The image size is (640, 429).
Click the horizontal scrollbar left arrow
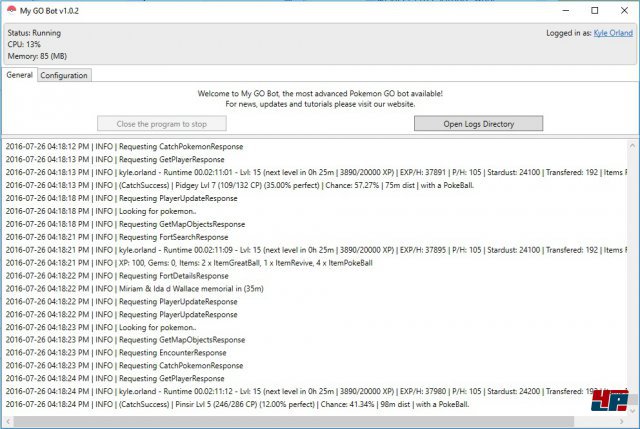pyautogui.click(x=7, y=421)
